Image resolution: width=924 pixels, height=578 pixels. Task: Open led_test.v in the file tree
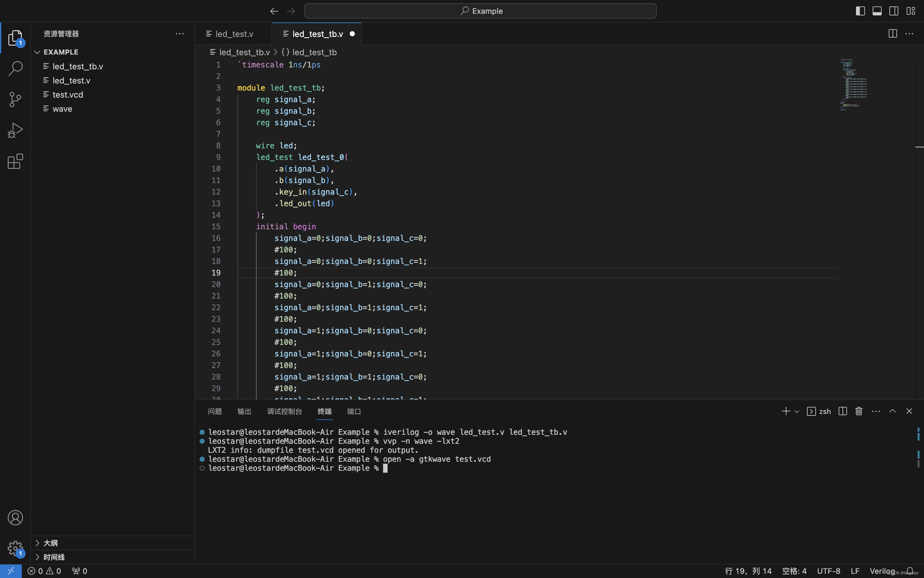click(113, 81)
